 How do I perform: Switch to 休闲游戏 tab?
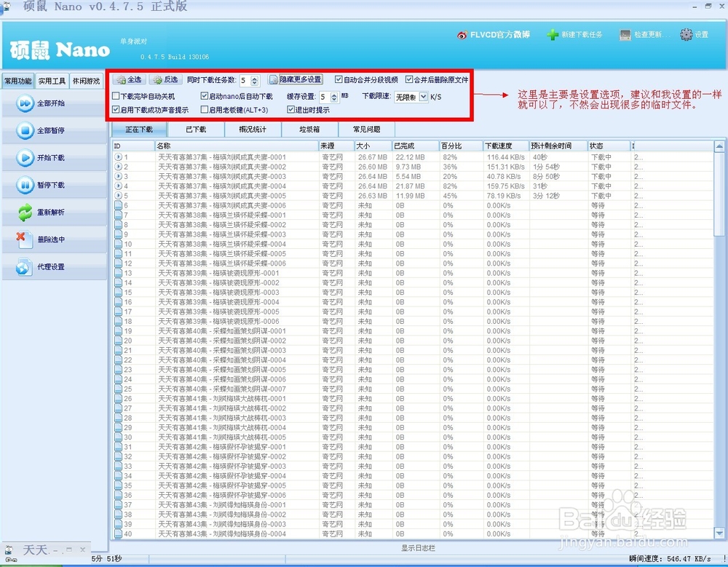click(87, 81)
